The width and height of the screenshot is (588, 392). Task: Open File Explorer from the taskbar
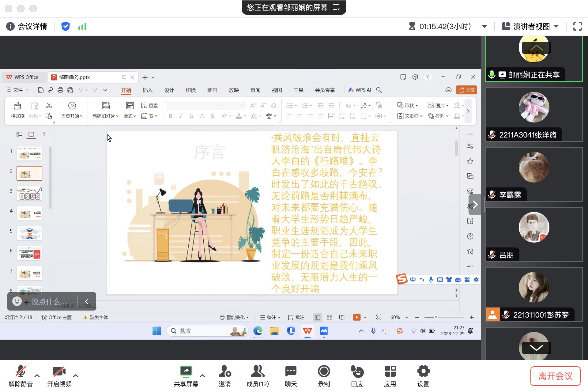pyautogui.click(x=274, y=331)
